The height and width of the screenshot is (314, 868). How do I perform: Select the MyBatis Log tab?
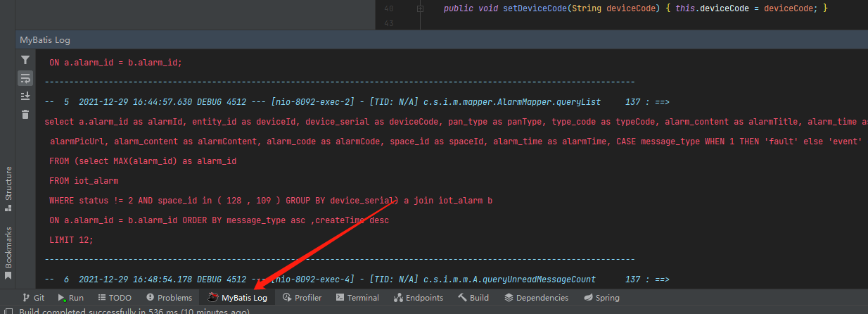[238, 298]
